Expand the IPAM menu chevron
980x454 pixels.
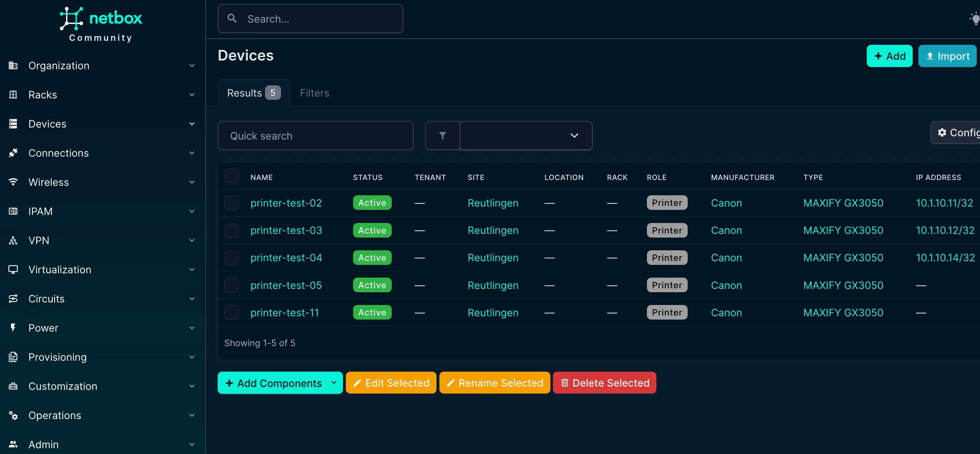pyautogui.click(x=192, y=211)
